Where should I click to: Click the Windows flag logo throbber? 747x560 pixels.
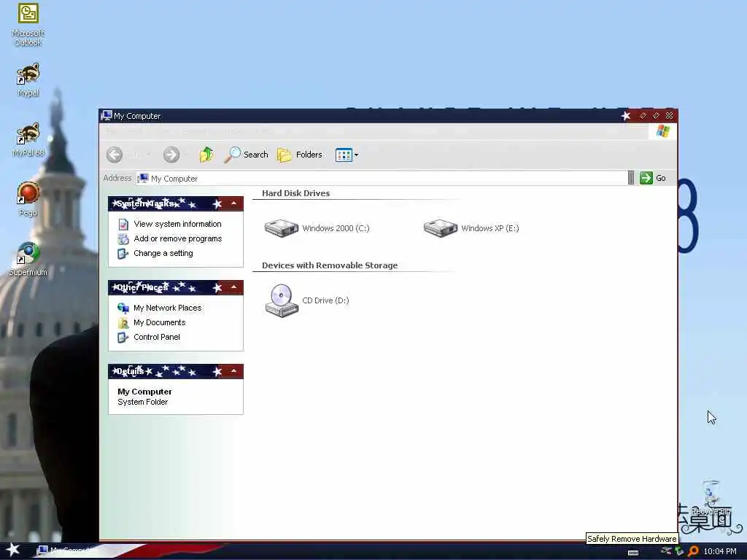coord(662,131)
